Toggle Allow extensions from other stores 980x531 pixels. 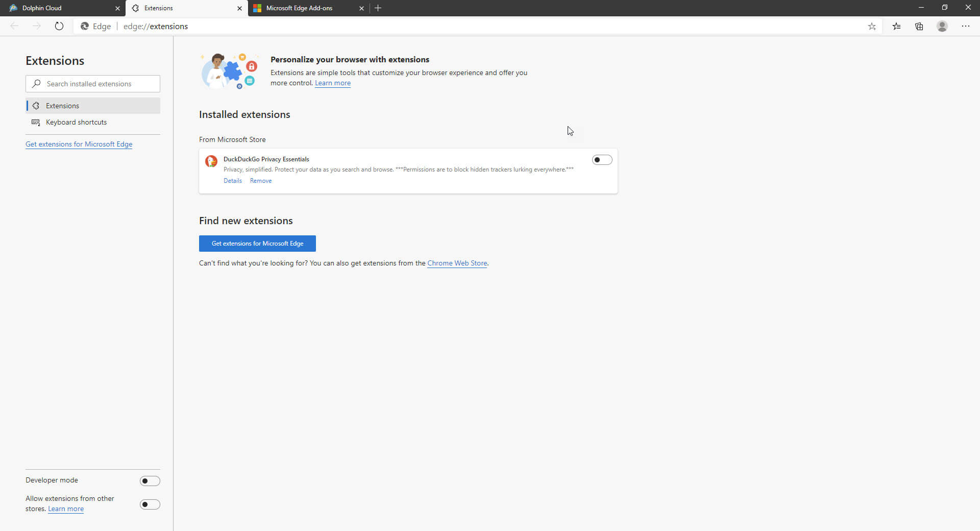pos(150,504)
